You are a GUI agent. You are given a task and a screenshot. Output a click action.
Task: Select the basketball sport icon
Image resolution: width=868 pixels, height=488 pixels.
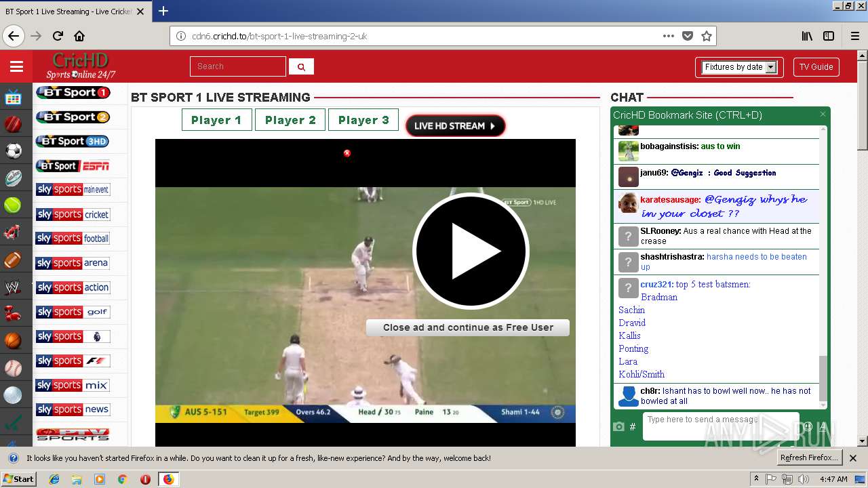[13, 341]
